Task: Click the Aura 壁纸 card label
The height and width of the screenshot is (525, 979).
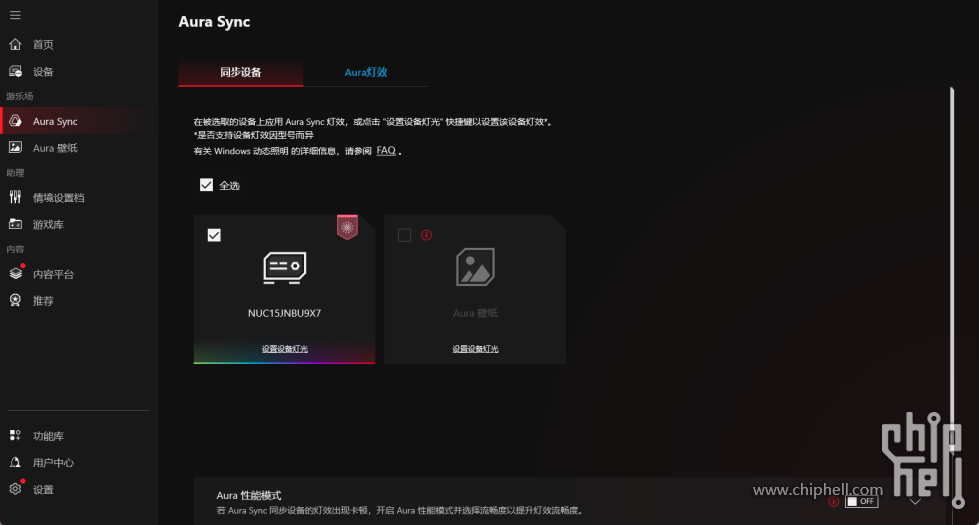Action: point(475,313)
